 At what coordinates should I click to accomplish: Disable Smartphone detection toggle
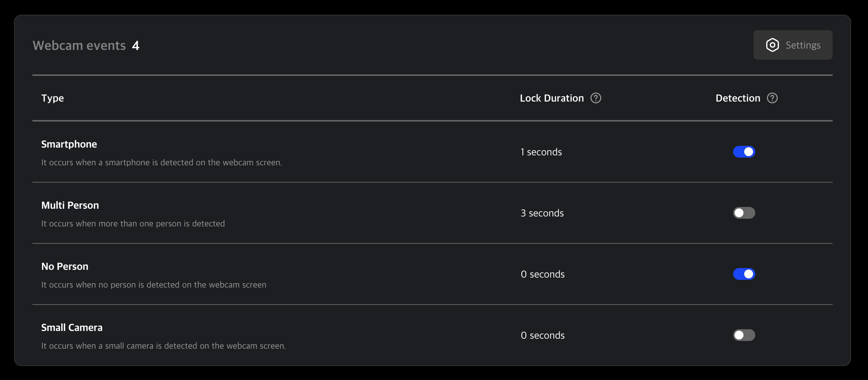(744, 152)
